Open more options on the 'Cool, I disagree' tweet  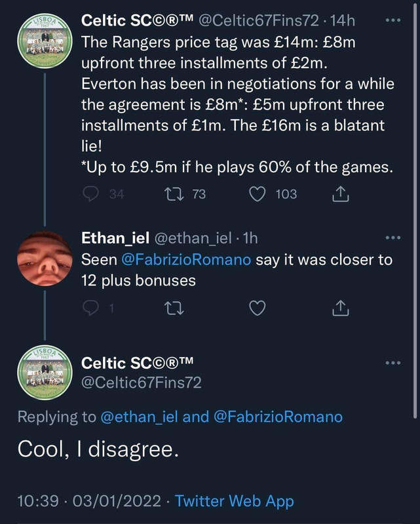[392, 363]
